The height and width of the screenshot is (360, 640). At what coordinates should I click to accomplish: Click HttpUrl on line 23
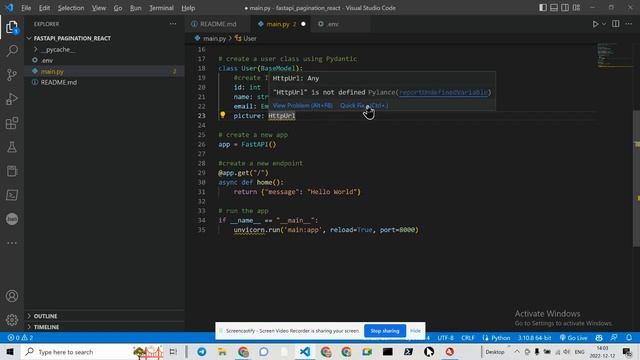coord(282,116)
